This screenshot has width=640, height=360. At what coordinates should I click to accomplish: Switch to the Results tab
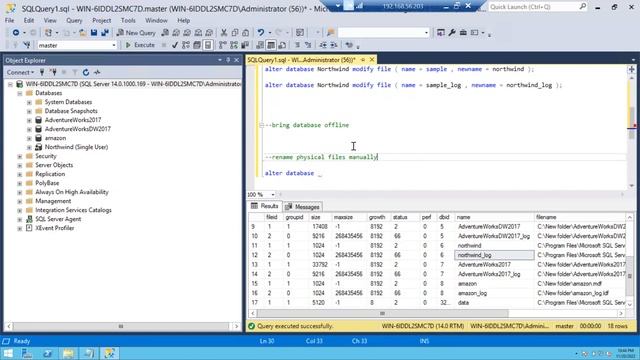[x=264, y=206]
